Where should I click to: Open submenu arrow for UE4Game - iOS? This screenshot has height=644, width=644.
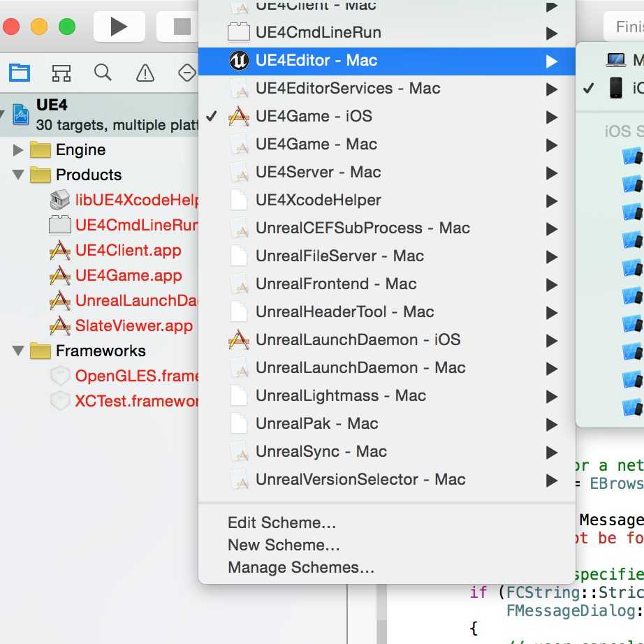552,117
